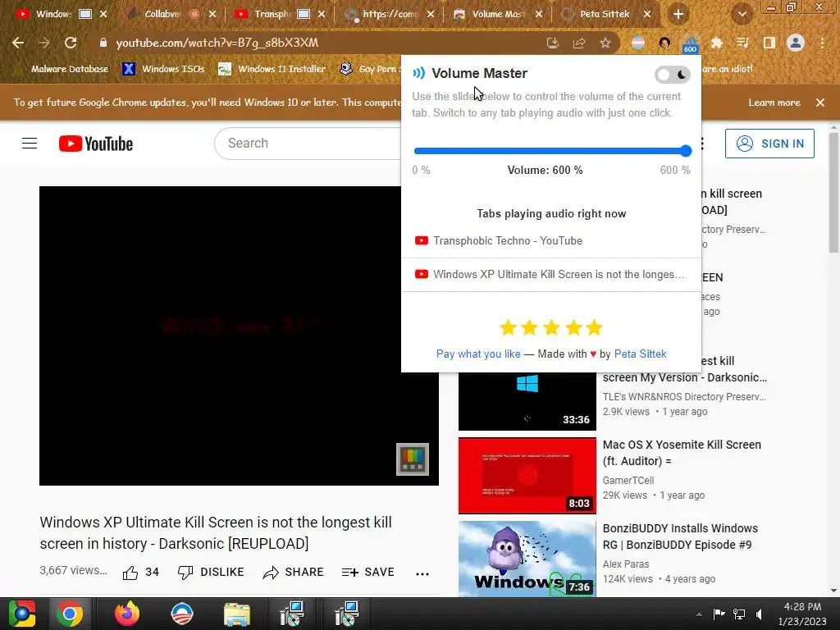Switch to the Peta Sittek browser tab
The width and height of the screenshot is (840, 630).
point(605,14)
